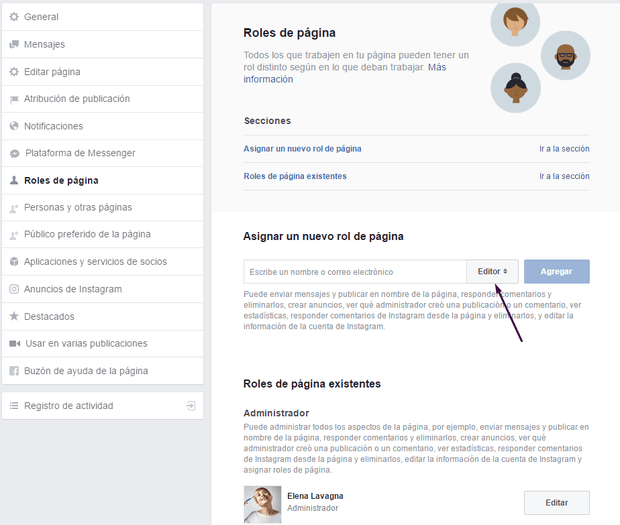Click the Instagram icon beside Anuncios de Instagram
620x525 pixels.
(x=14, y=289)
